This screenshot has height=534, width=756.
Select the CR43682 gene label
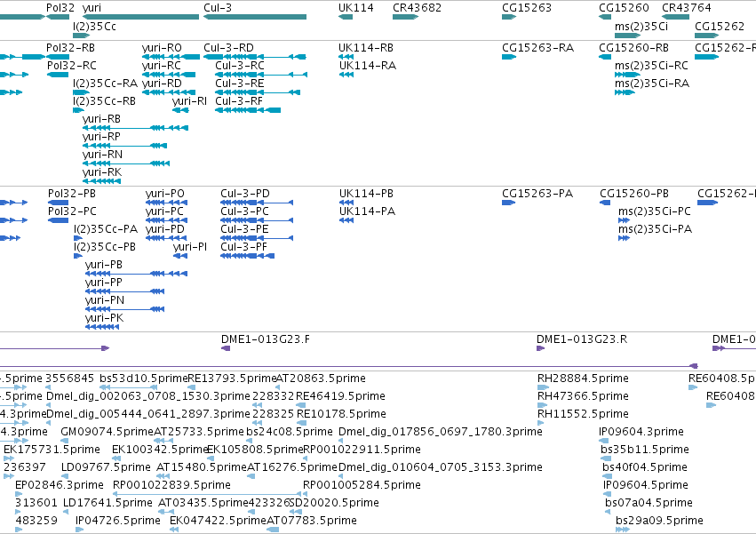coord(417,8)
